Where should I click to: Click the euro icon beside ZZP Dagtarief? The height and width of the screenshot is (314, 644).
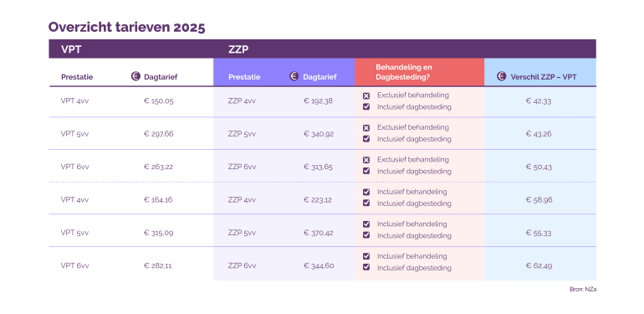click(294, 76)
